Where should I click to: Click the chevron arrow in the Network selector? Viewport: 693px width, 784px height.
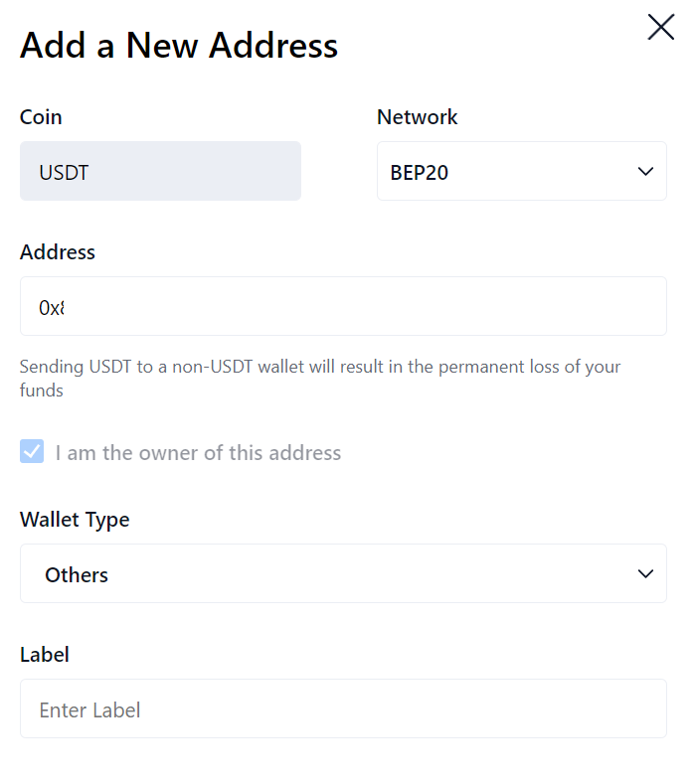click(x=645, y=171)
